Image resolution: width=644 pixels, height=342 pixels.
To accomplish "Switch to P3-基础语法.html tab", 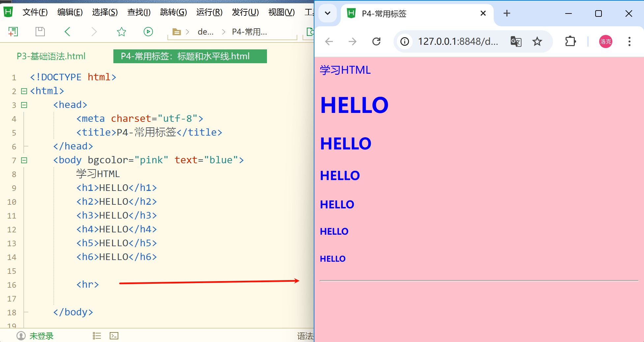I will click(x=51, y=56).
